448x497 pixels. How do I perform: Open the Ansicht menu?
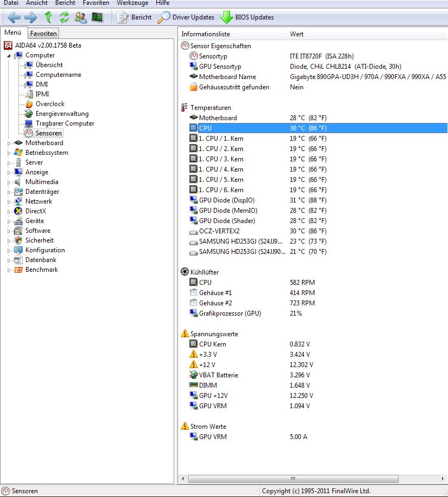tap(37, 3)
